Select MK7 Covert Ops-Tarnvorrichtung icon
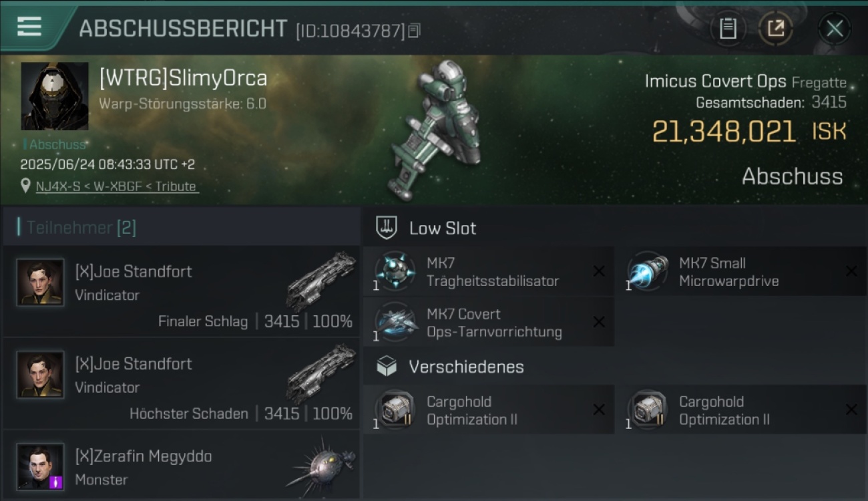 click(x=395, y=323)
